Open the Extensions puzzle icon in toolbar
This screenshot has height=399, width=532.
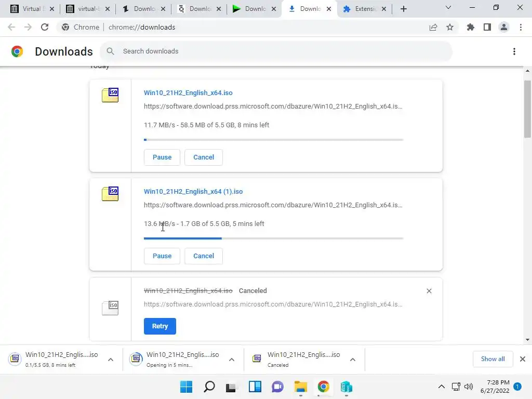tap(471, 27)
